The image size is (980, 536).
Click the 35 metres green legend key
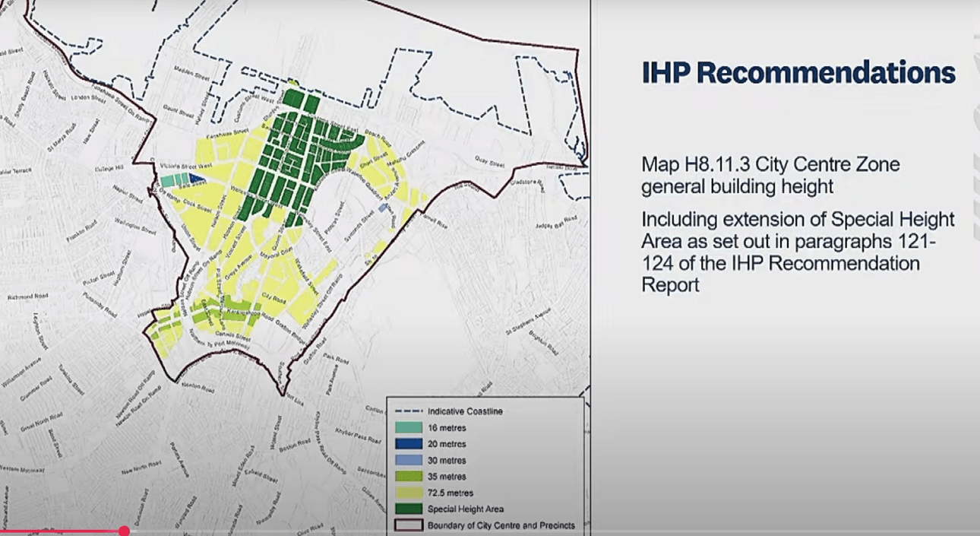[x=409, y=476]
